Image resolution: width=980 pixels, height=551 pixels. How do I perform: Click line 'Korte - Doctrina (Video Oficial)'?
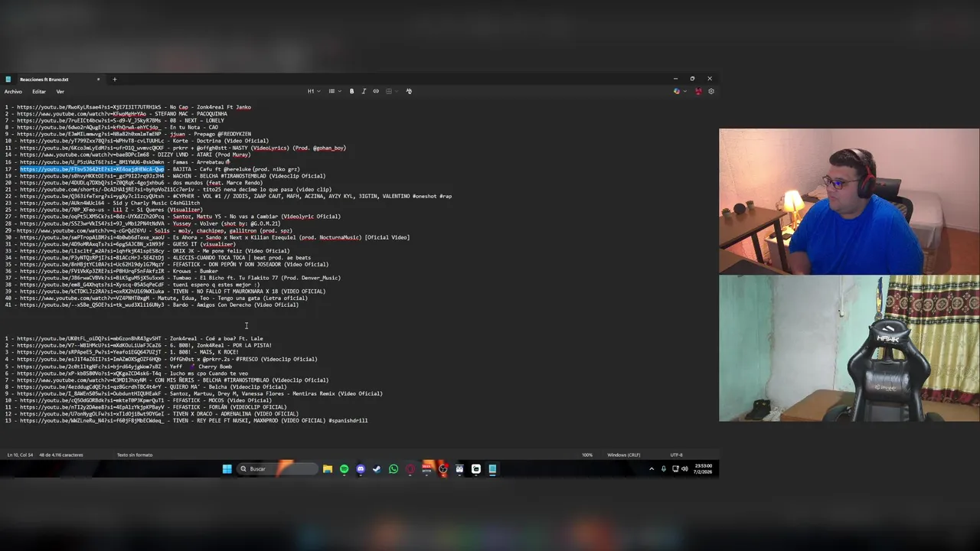point(220,141)
